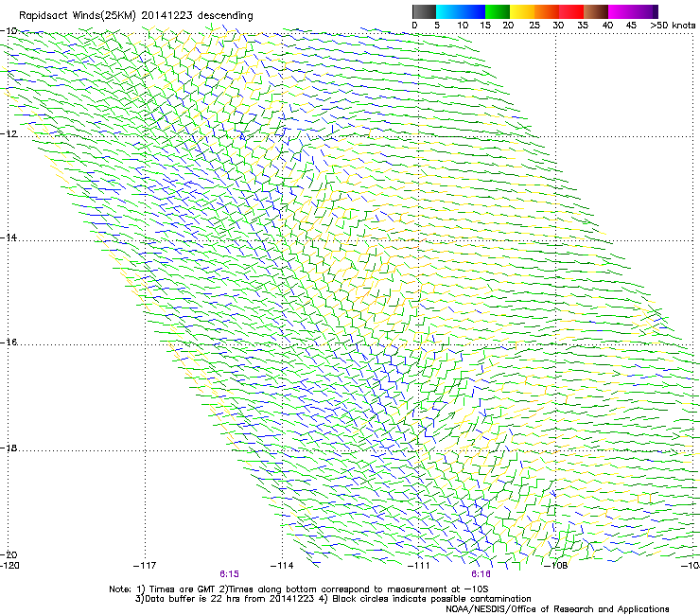Click the Rapidscat Winds title text
The image size is (700, 615).
135,16
